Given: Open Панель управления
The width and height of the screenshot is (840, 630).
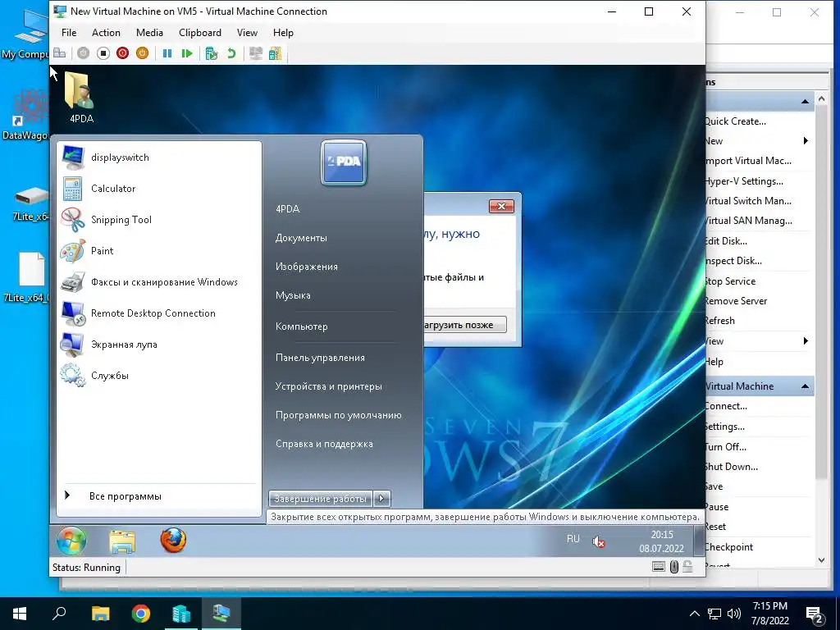Looking at the screenshot, I should tap(320, 358).
